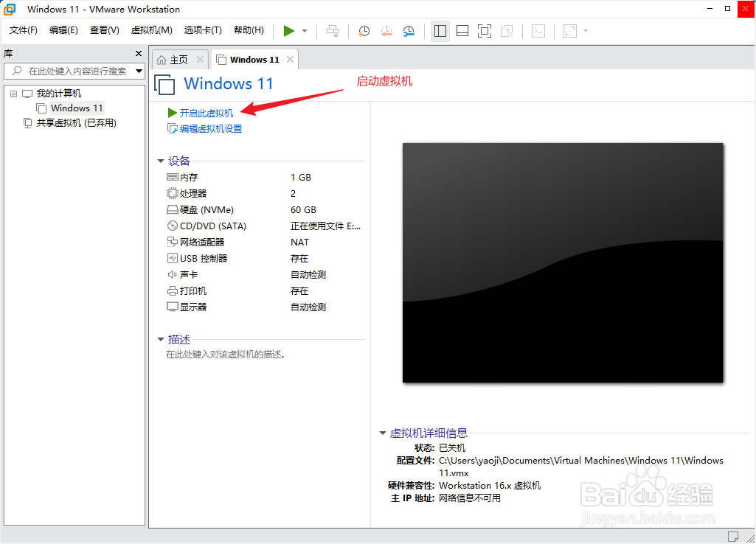
Task: Click the Send Ctrl+Alt+Del toolbar icon
Action: (x=333, y=31)
